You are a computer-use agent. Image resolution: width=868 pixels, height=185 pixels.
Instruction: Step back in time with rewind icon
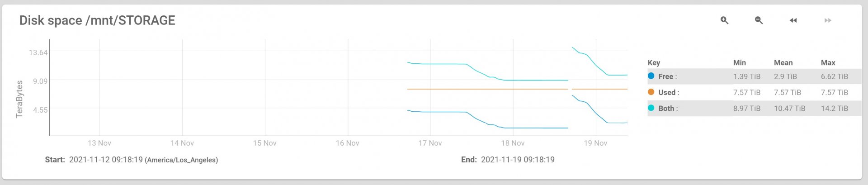793,20
